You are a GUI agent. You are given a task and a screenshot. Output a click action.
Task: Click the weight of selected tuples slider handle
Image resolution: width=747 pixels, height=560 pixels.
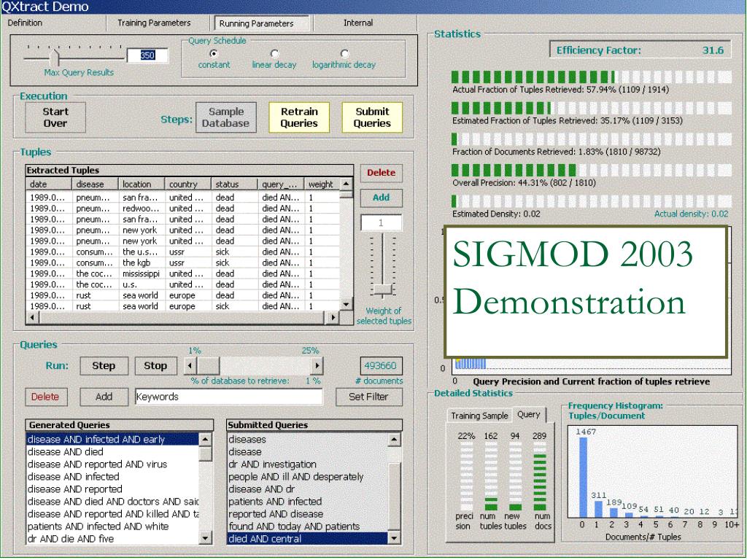pos(382,289)
